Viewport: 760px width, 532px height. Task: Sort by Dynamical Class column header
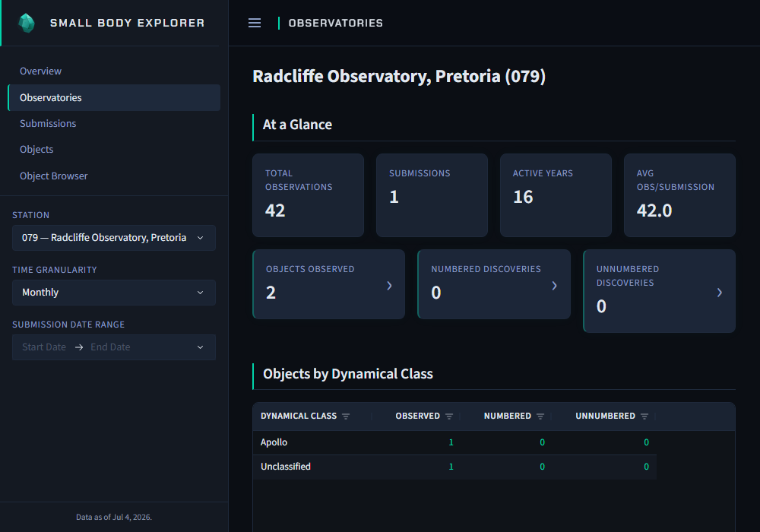pyautogui.click(x=299, y=416)
